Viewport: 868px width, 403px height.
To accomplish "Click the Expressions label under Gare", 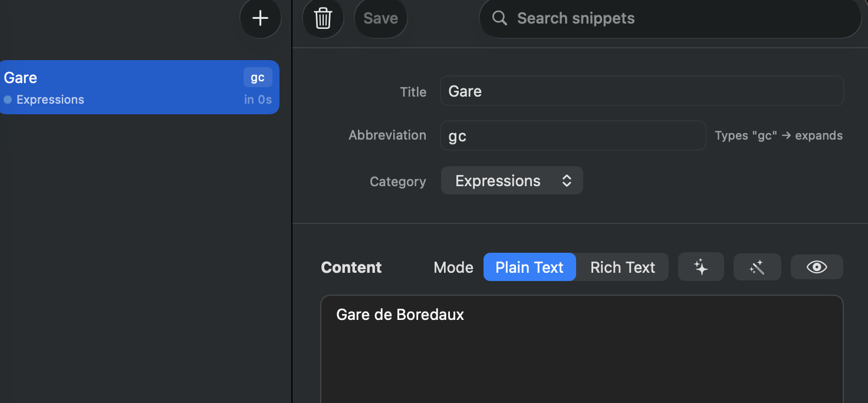I will [50, 100].
